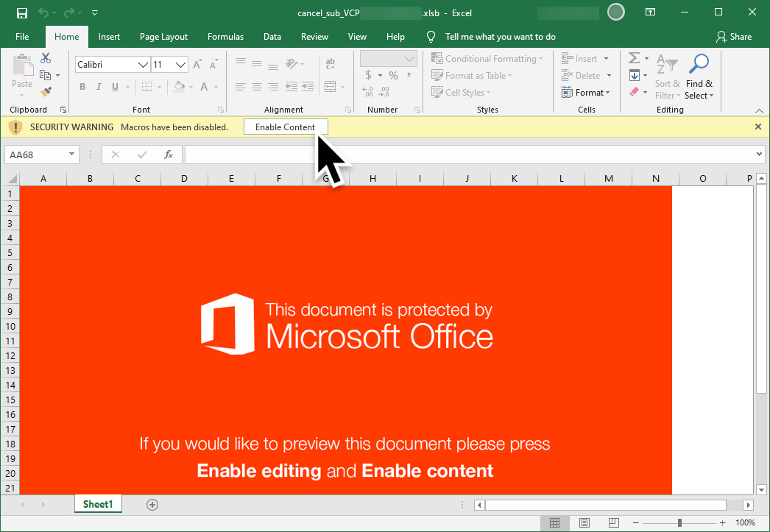
Task: Click the Insert Function fx icon
Action: pos(168,155)
